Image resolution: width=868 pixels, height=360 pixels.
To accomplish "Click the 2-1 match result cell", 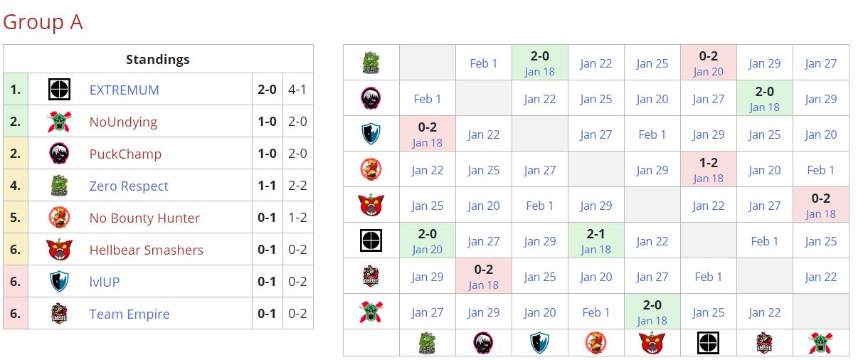I will (596, 240).
